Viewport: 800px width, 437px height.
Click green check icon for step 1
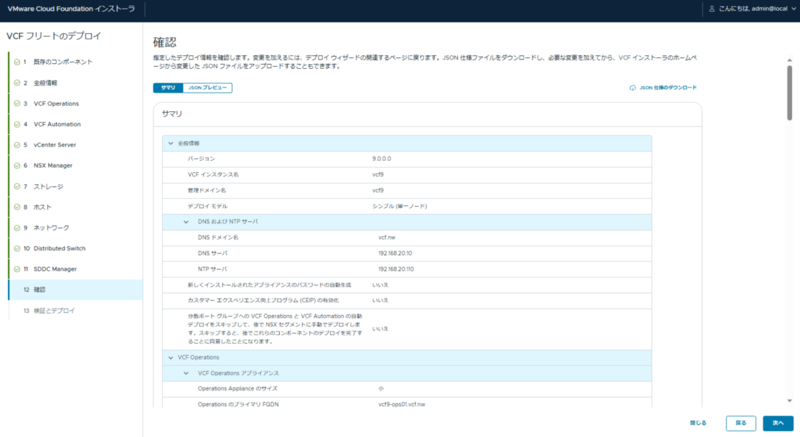click(x=17, y=62)
